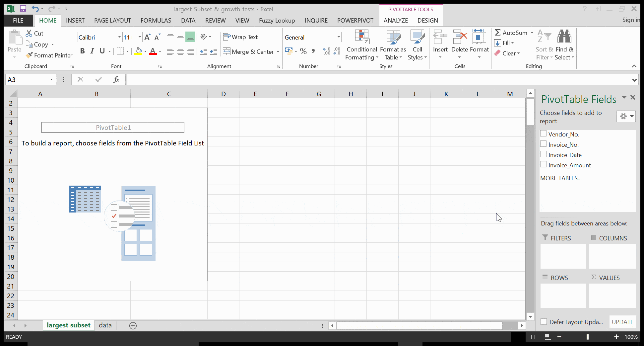Switch to Page Layout view icon
The image size is (644, 346).
(x=533, y=337)
